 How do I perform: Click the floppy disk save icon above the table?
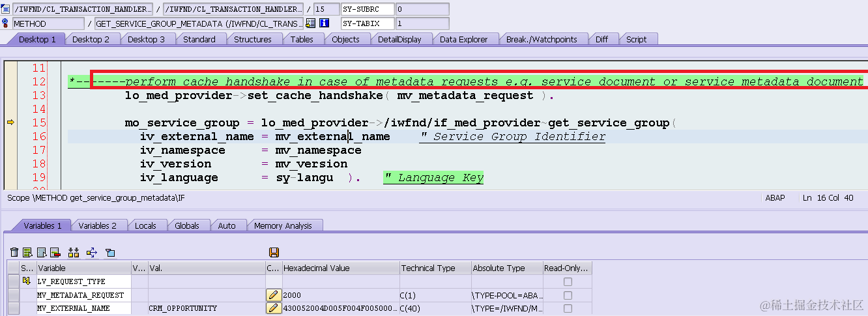(274, 252)
